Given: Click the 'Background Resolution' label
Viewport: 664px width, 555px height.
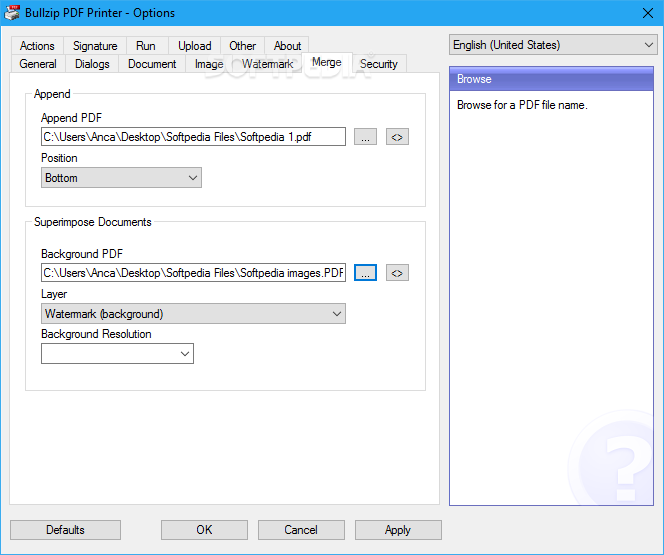Looking at the screenshot, I should [96, 334].
